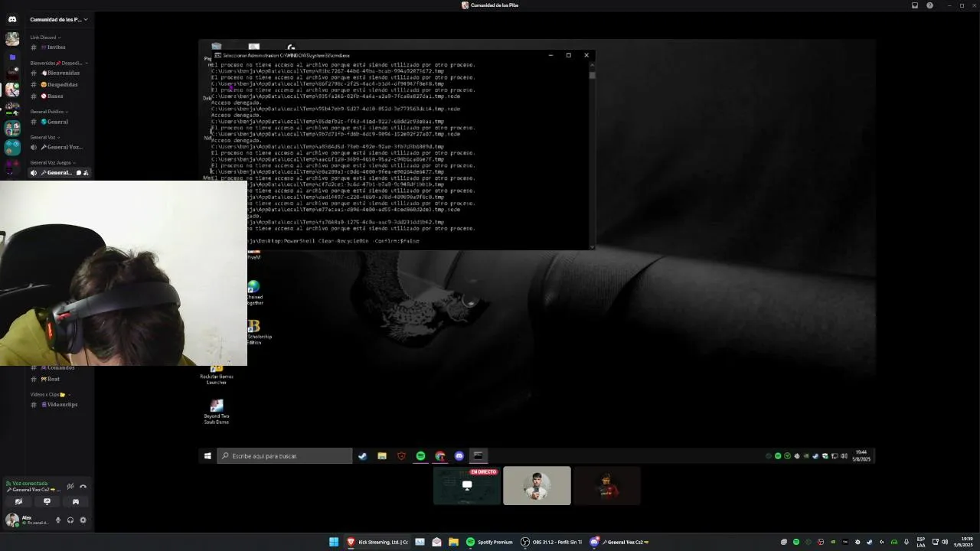
Task: Open OBS 31.1.2 in the Windows taskbar
Action: [x=551, y=542]
